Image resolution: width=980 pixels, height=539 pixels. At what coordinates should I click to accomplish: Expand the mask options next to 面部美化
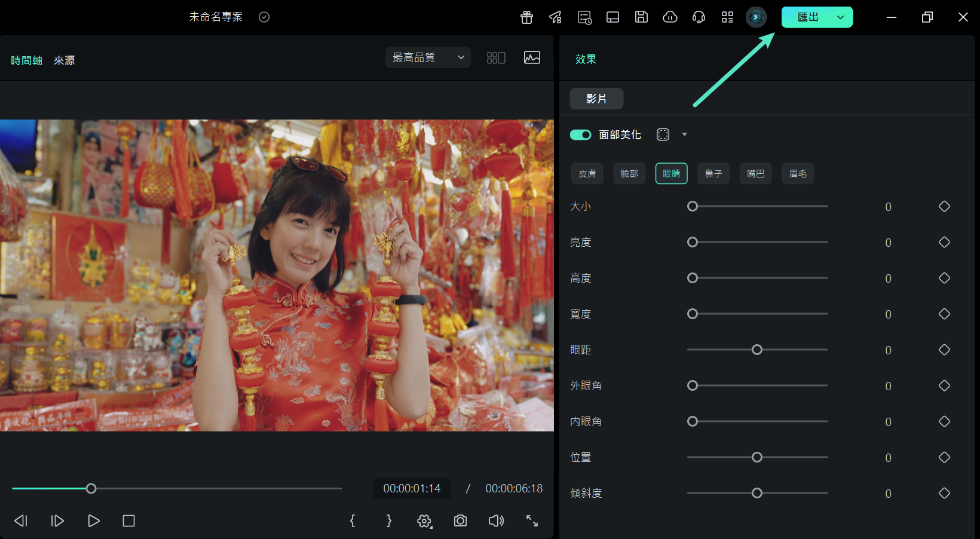tap(684, 134)
